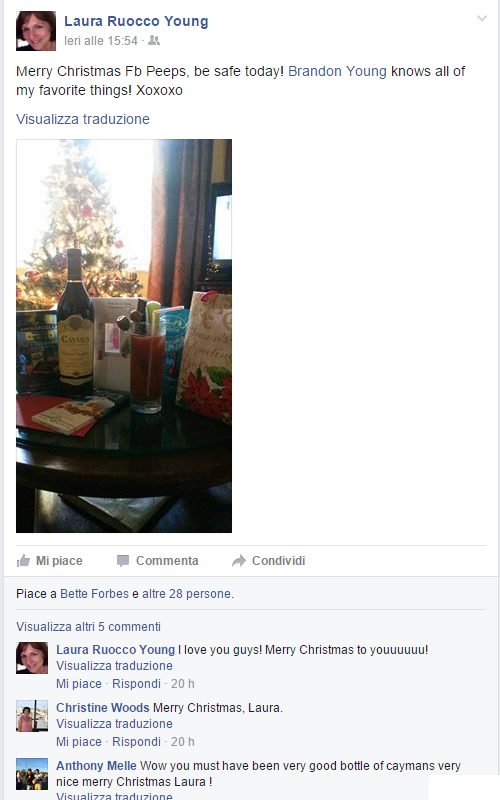Click the Commenta speech bubble icon

pos(123,561)
